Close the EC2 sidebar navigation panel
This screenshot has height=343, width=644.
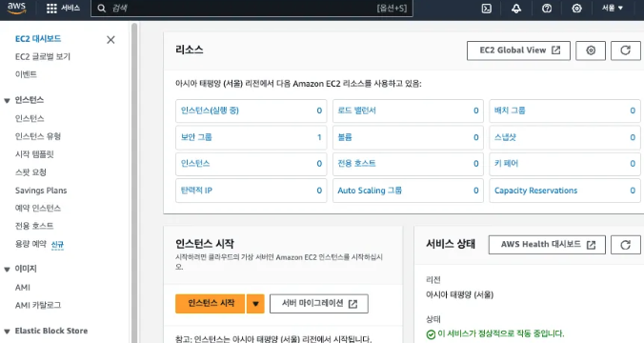111,39
